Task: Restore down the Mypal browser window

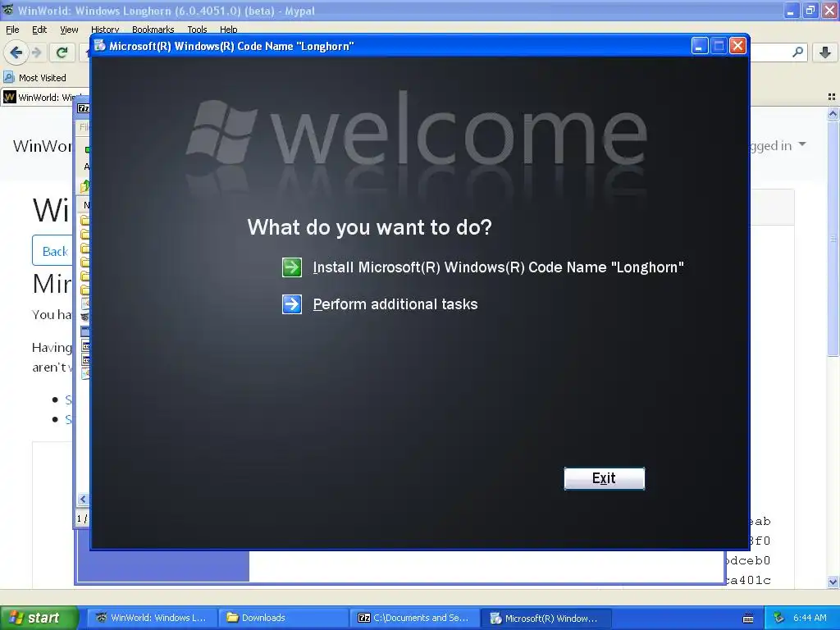Action: pos(810,10)
